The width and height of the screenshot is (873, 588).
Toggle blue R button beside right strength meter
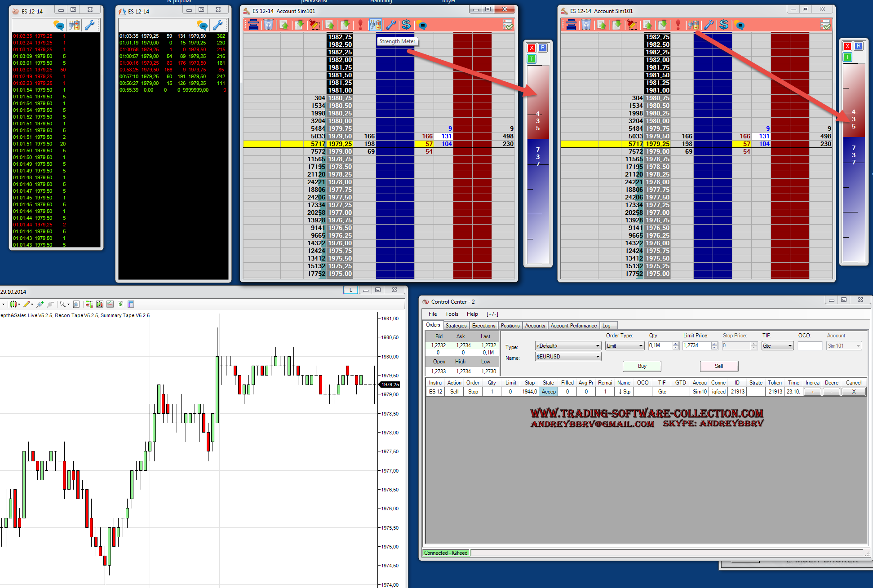tap(858, 46)
